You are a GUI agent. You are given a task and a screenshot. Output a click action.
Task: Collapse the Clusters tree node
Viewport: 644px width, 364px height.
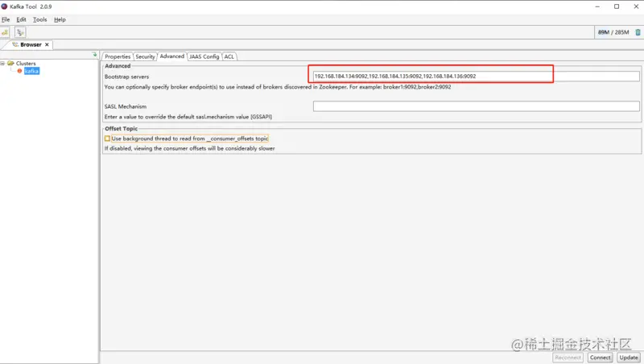2,64
